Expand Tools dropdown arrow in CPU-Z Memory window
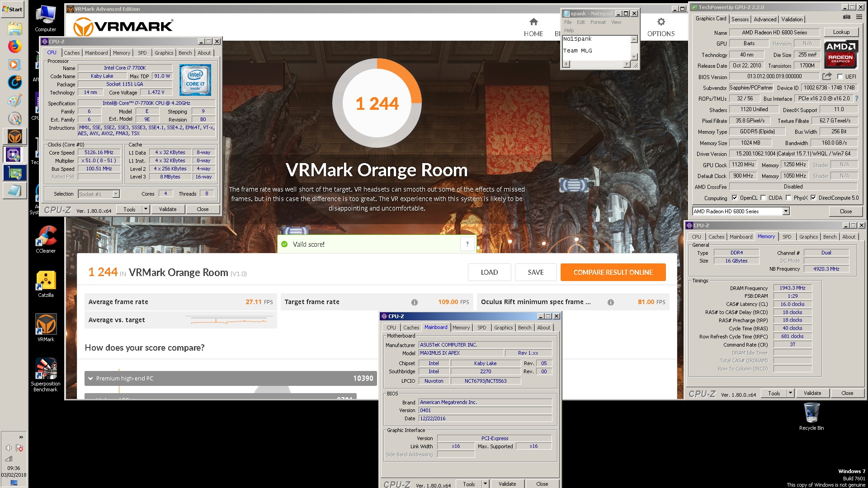The height and width of the screenshot is (488, 868). tap(790, 393)
